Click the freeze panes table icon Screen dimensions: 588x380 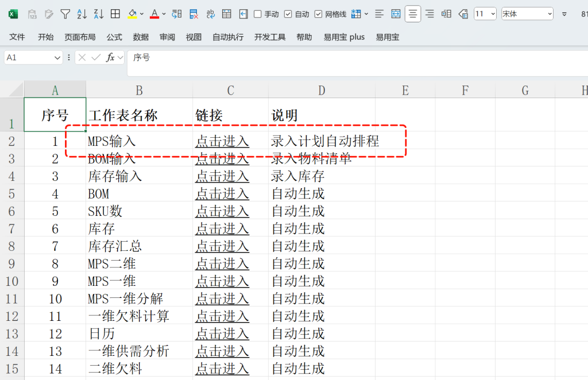[226, 14]
